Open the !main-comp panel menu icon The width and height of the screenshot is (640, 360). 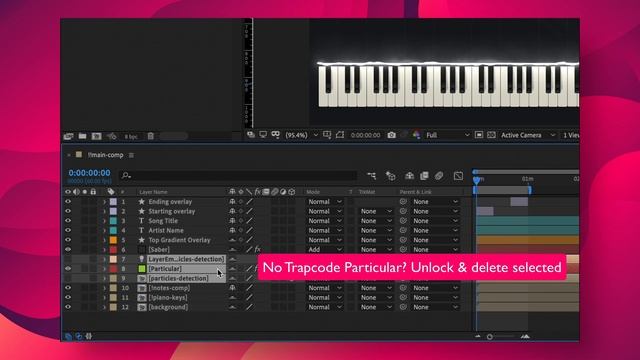[x=131, y=155]
